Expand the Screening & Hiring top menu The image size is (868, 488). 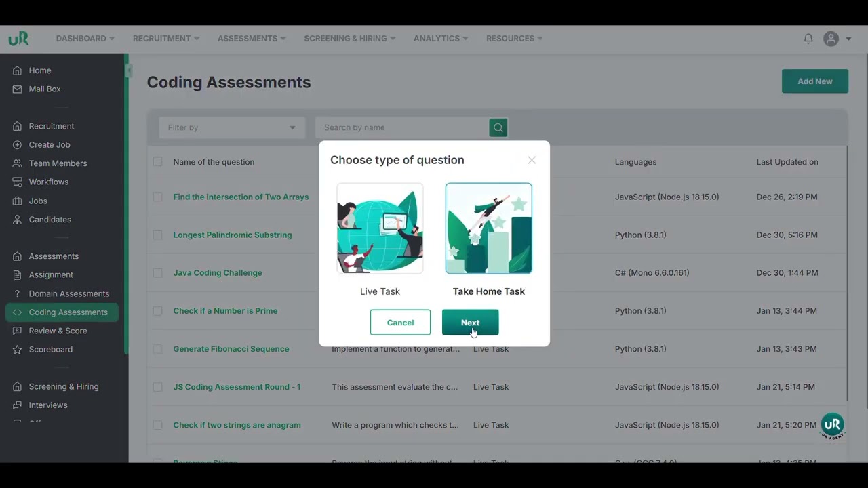click(350, 39)
